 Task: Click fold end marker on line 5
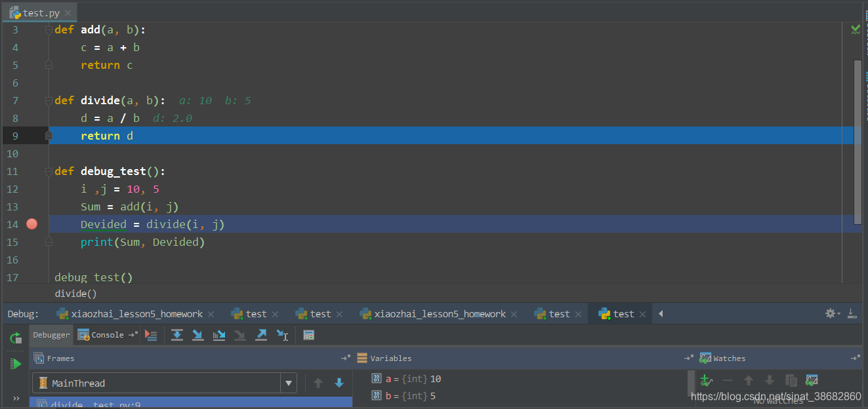pos(49,65)
